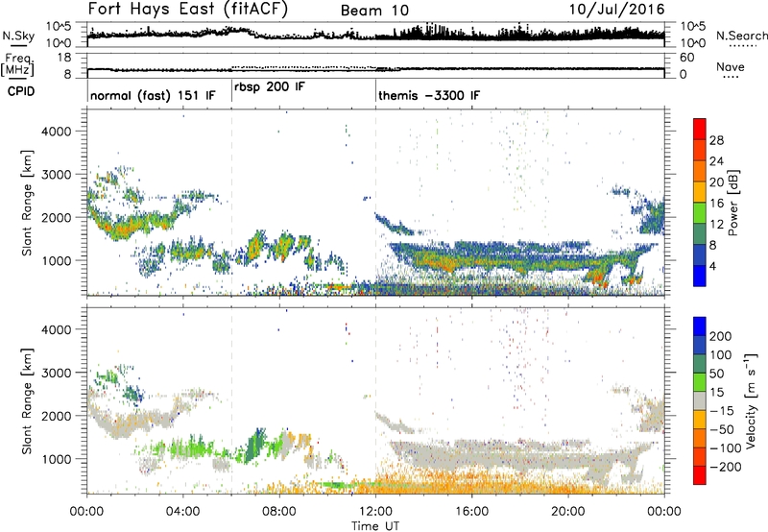Click 'themis -3300 IF' mode label
The height and width of the screenshot is (532, 768).
tap(429, 95)
